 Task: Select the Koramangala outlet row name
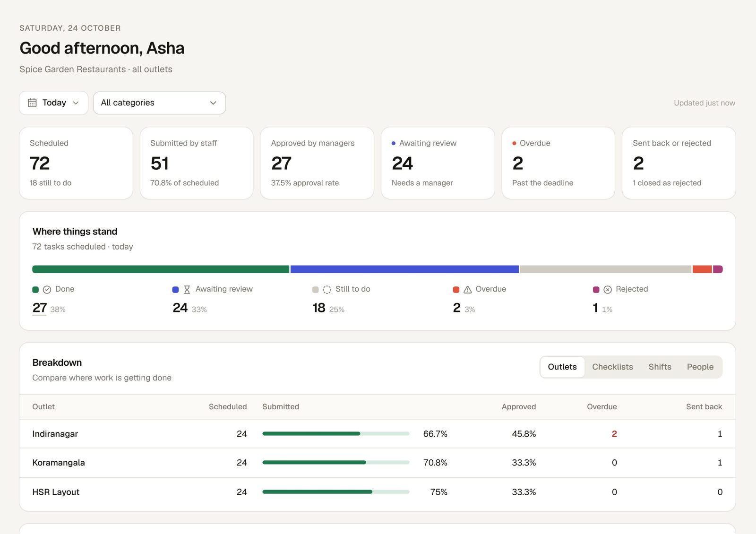click(59, 463)
